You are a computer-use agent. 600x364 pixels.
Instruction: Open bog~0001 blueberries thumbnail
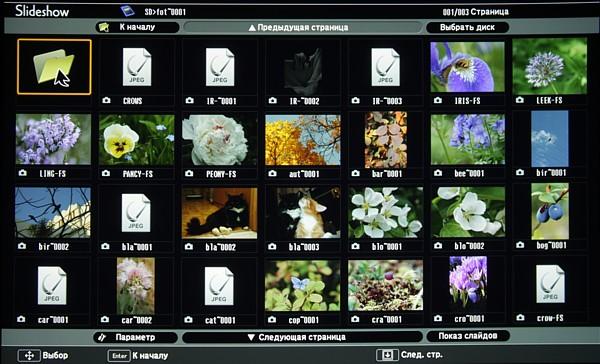click(550, 211)
